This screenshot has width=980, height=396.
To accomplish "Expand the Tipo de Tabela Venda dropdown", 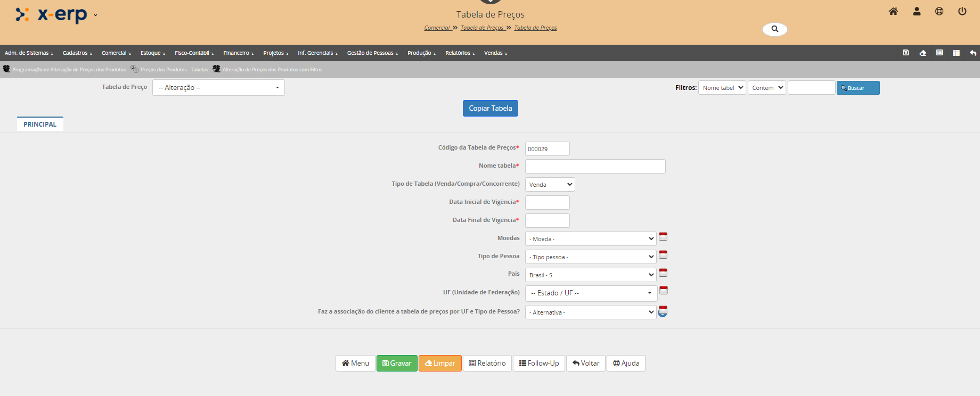I will [x=550, y=185].
